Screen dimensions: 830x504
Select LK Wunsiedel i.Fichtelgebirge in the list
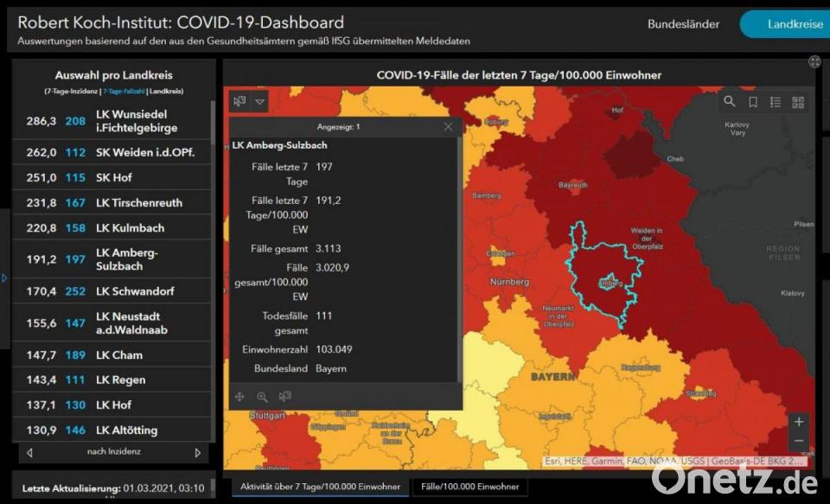(x=112, y=121)
